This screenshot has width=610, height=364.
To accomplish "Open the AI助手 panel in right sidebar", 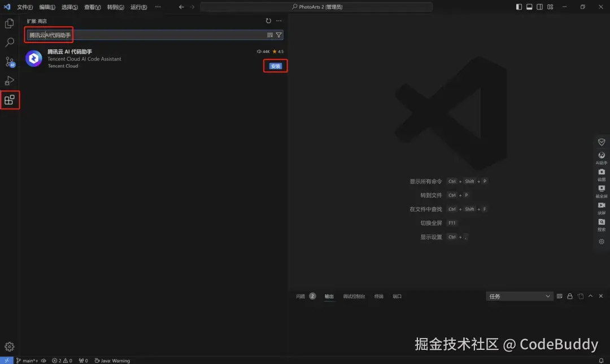I will 601,155.
